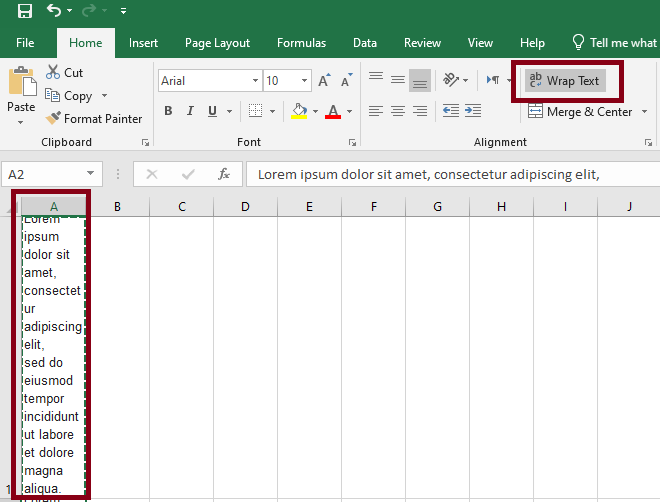Open the Formulas ribbon tab
This screenshot has height=502, width=660.
(x=301, y=43)
